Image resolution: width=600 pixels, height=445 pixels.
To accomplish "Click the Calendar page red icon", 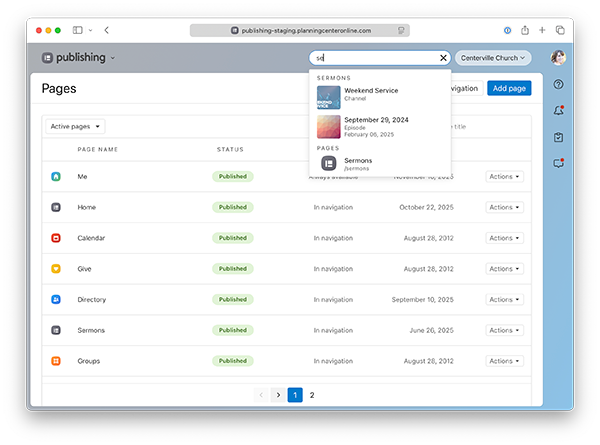I will (56, 238).
